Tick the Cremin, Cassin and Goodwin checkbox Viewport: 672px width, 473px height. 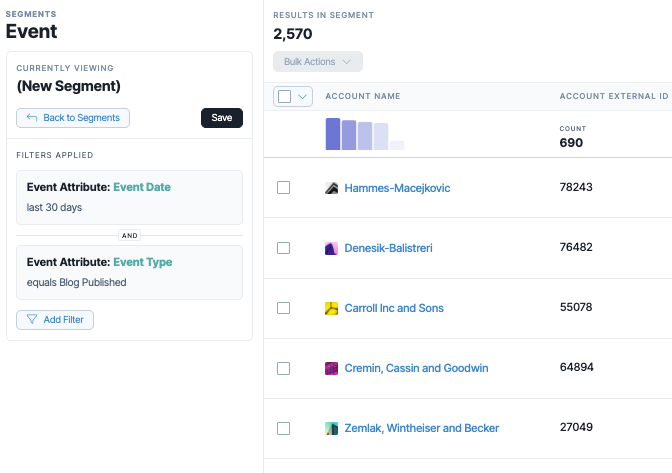(283, 368)
